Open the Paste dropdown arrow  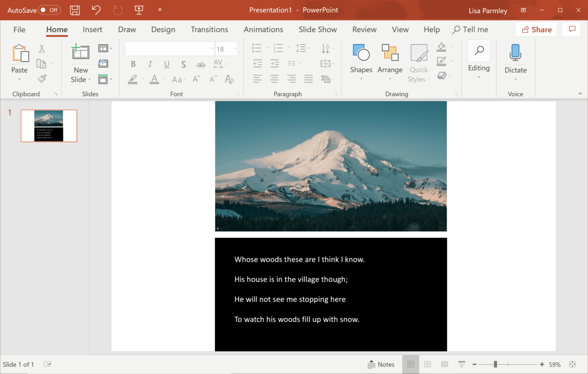19,79
